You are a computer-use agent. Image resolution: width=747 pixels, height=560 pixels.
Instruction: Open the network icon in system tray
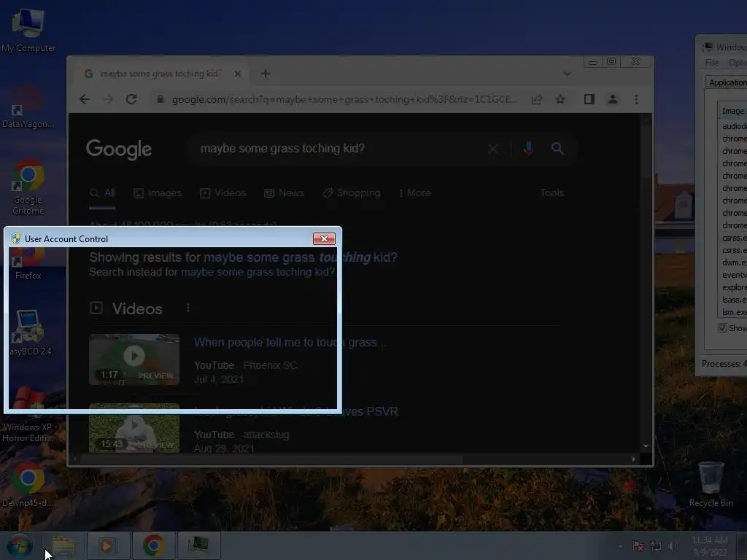click(x=656, y=546)
